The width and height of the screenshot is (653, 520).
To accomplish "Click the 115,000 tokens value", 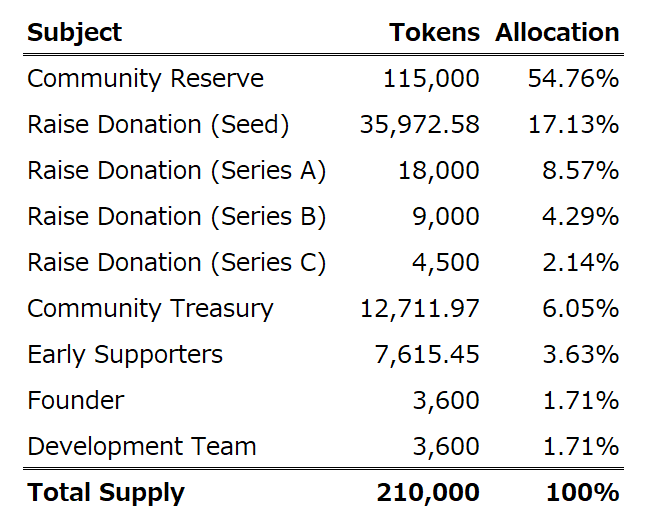I will click(430, 79).
